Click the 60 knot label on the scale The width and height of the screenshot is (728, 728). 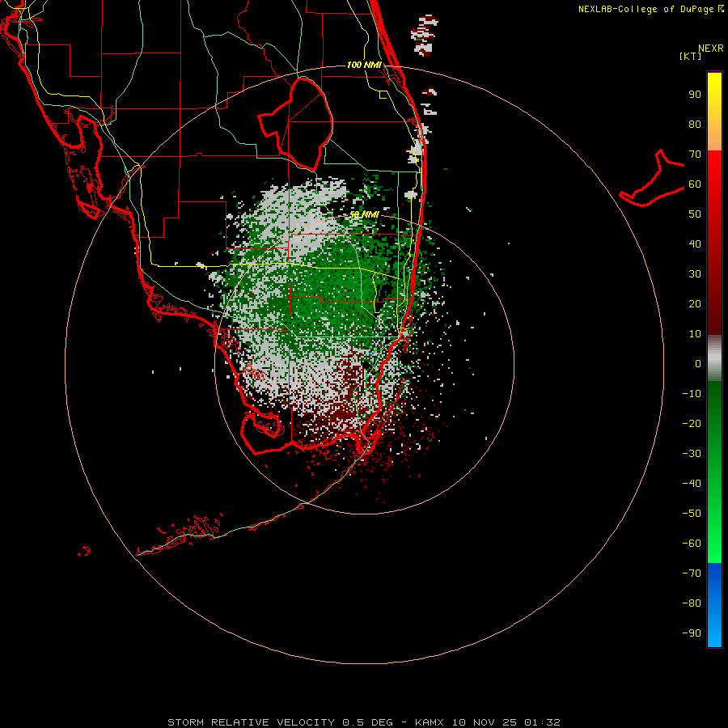point(695,184)
